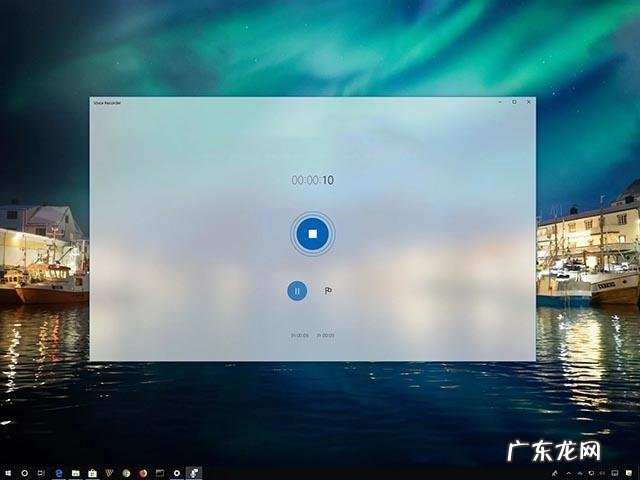This screenshot has width=640, height=480.
Task: Open the red triangular taskbar app icon
Action: [109, 473]
